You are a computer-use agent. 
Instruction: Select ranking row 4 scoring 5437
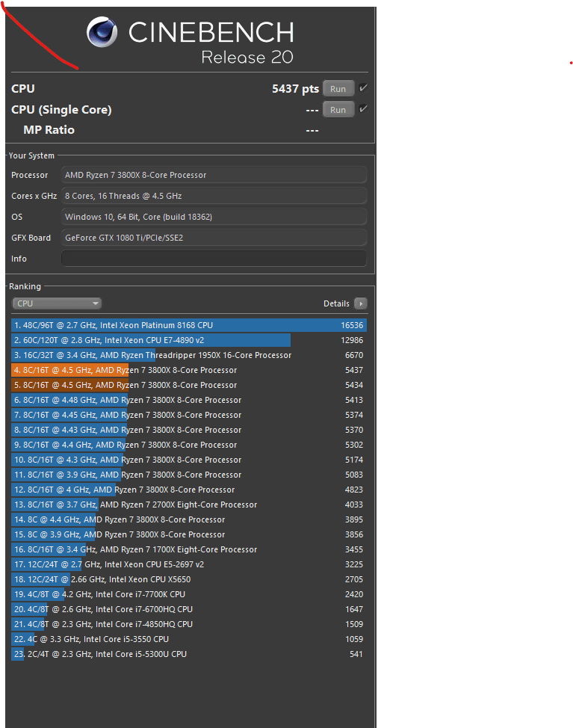coord(189,370)
